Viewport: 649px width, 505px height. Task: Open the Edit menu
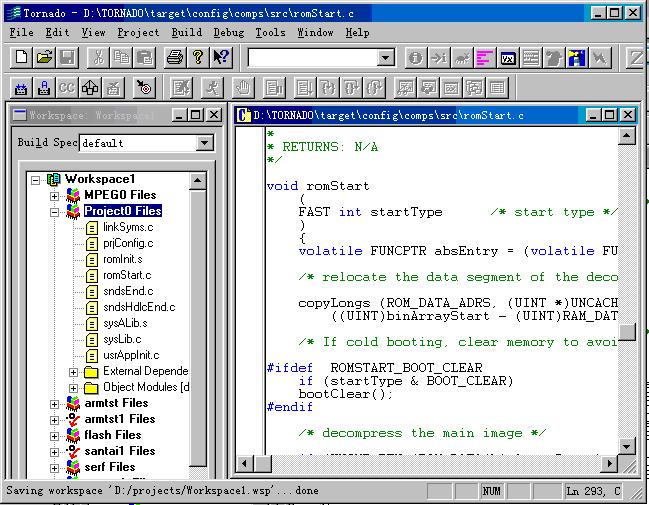57,32
